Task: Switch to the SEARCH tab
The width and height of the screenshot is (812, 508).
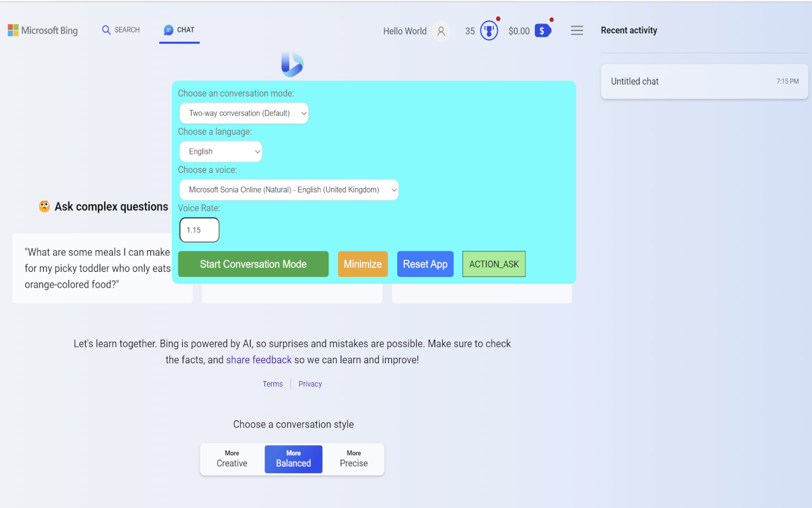Action: point(121,29)
